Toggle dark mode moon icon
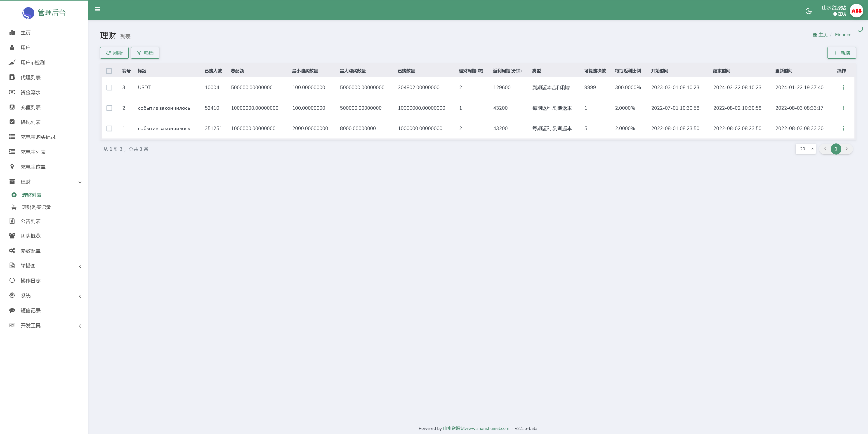Viewport: 868px width, 434px height. [x=808, y=11]
